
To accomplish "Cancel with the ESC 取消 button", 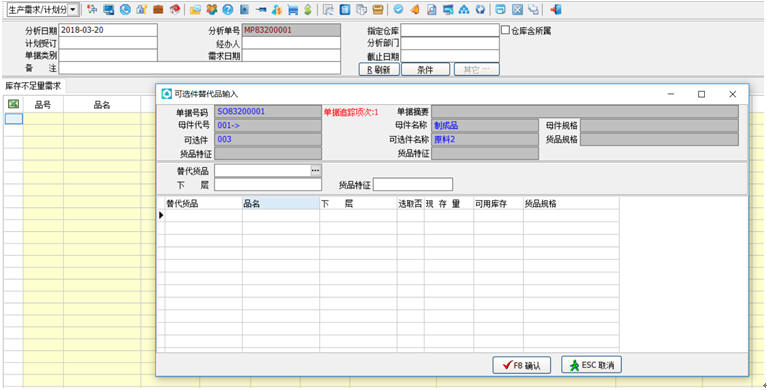I will click(x=591, y=365).
